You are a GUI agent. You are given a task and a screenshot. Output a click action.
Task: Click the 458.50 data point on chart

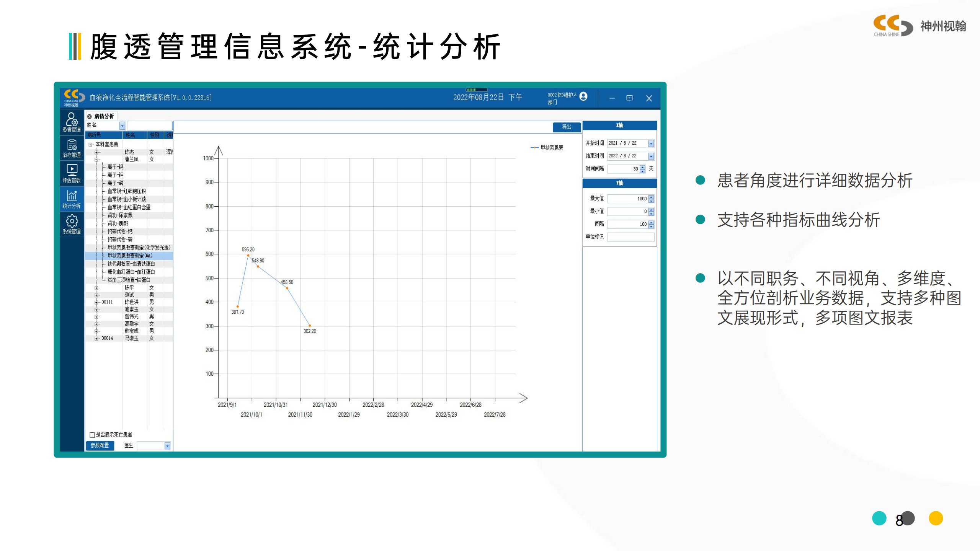[x=287, y=288]
